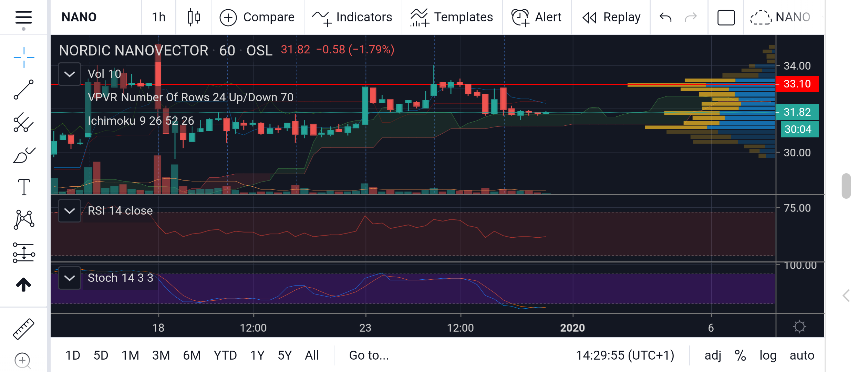868x372 pixels.
Task: Select the up arrow icon tool
Action: [24, 285]
